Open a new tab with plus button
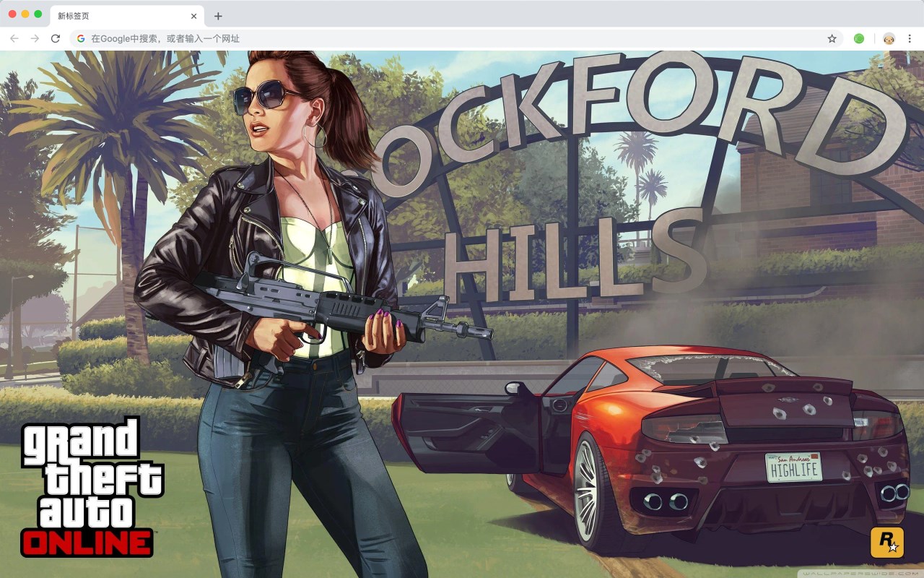Screen dimensions: 924x578 click(x=218, y=16)
